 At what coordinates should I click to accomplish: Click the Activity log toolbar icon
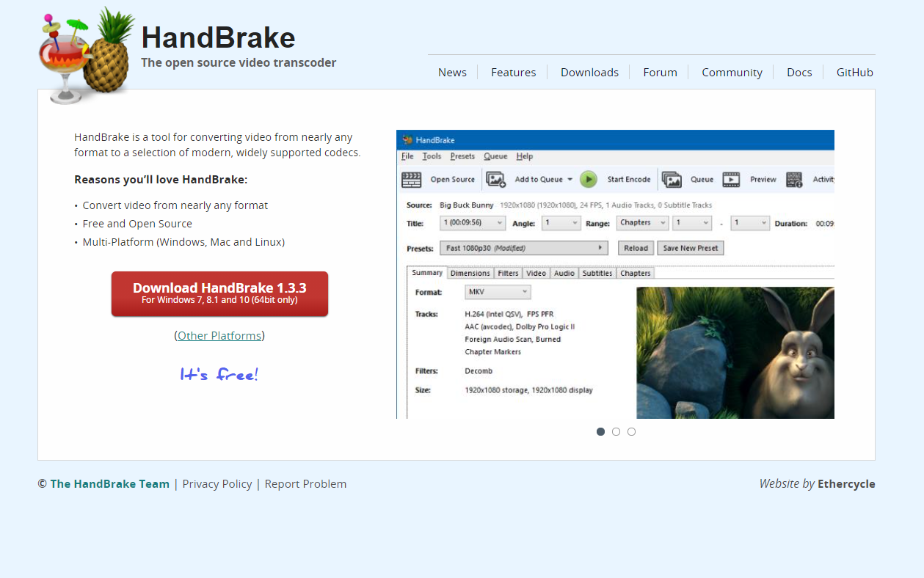click(794, 180)
